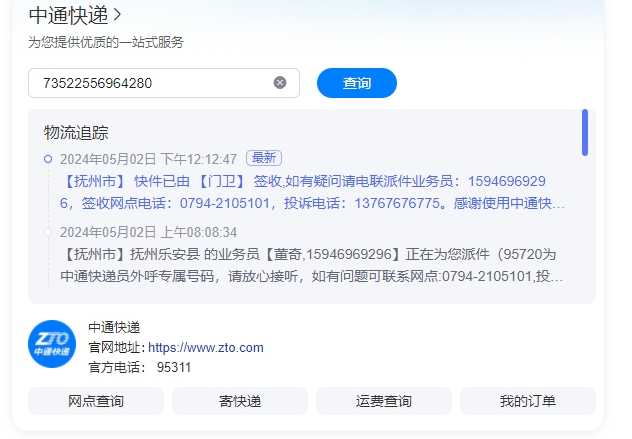Image resolution: width=632 pixels, height=439 pixels.
Task: Open 我的订单
Action: 528,401
